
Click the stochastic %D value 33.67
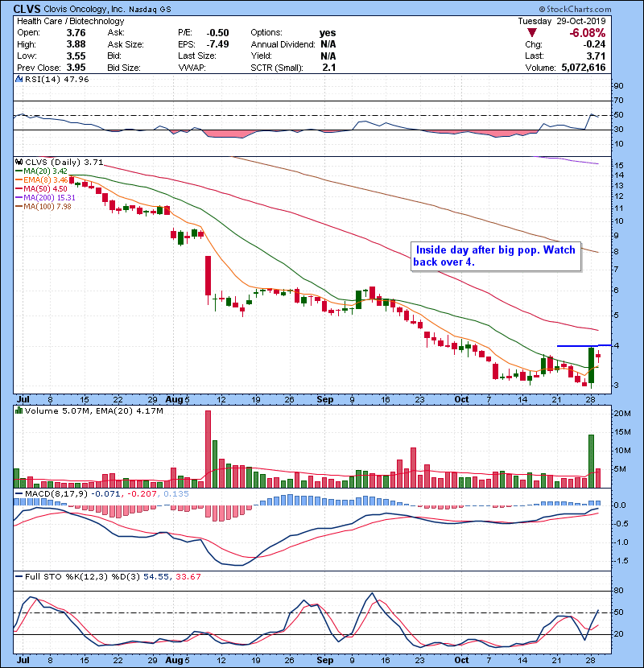tap(188, 577)
